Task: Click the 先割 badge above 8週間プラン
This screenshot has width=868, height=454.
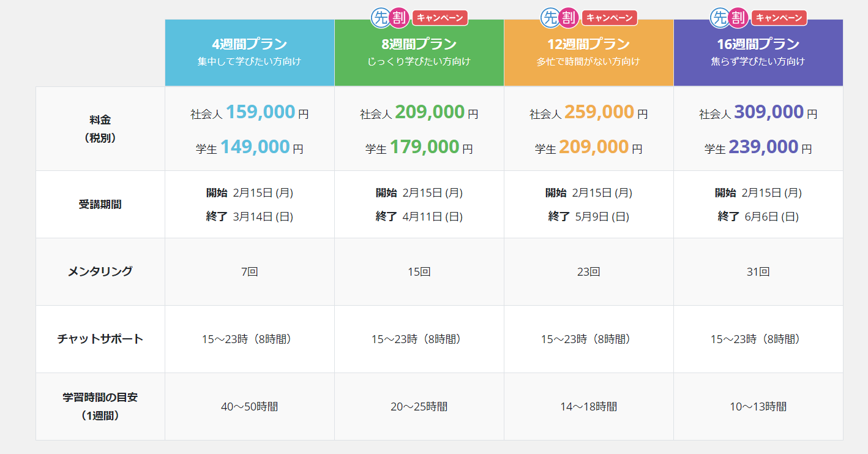Action: 389,17
